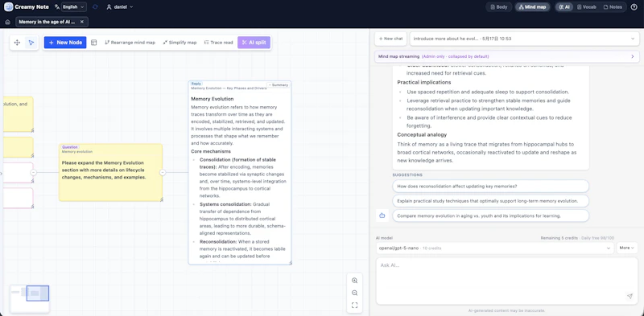
Task: Collapse branch right of Question node
Action: coord(163,173)
